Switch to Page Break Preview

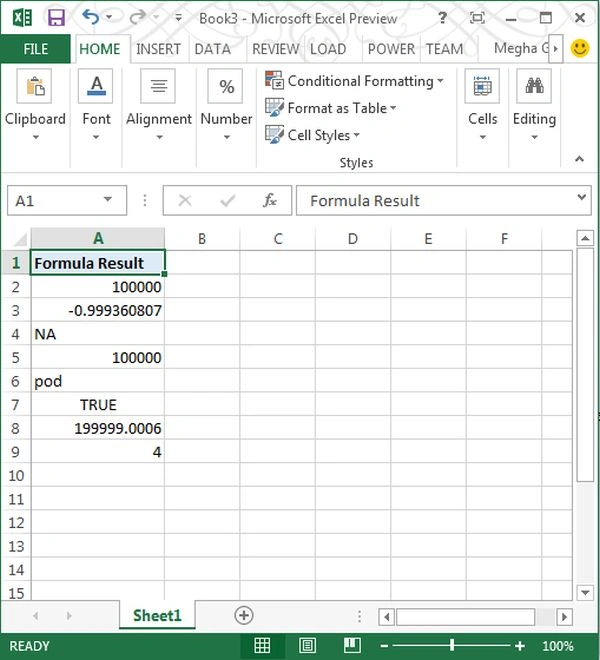(x=352, y=645)
